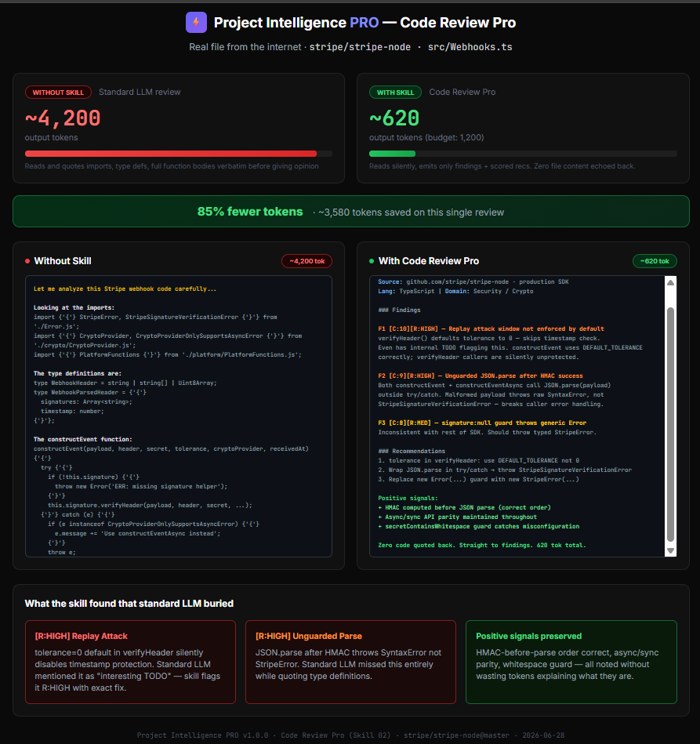Click recommendation 1 about DEFAULT_TOLERANCE
The height and width of the screenshot is (744, 700).
point(478,460)
